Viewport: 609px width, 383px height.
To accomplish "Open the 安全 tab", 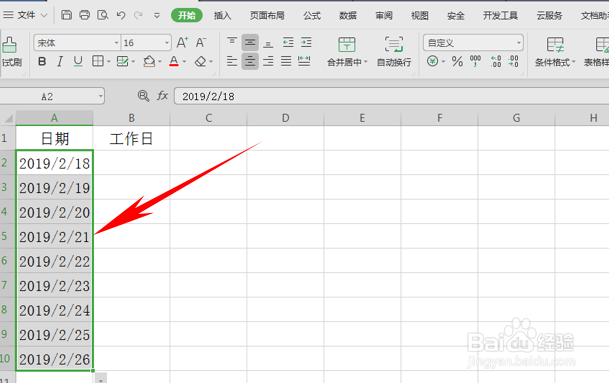I will (x=456, y=16).
